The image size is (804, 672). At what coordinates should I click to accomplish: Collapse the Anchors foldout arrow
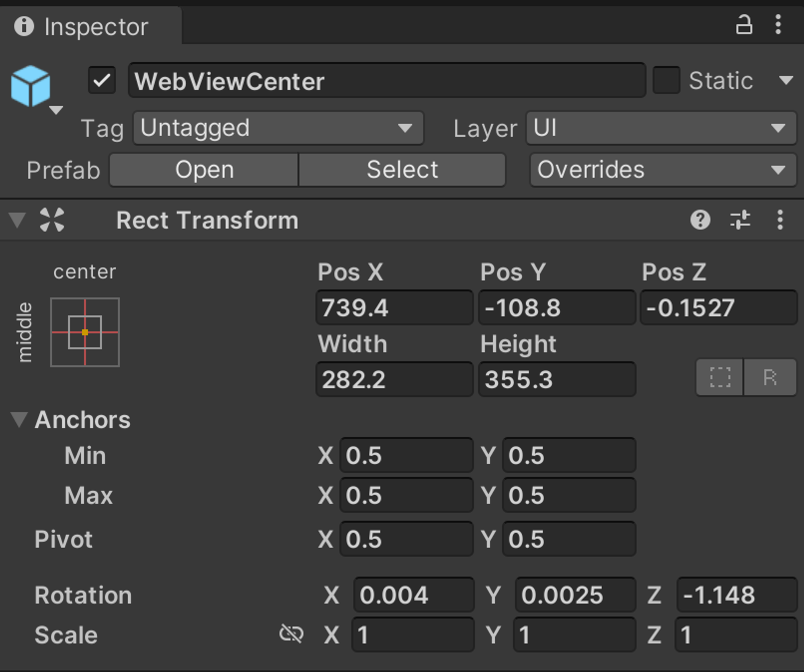coord(19,419)
